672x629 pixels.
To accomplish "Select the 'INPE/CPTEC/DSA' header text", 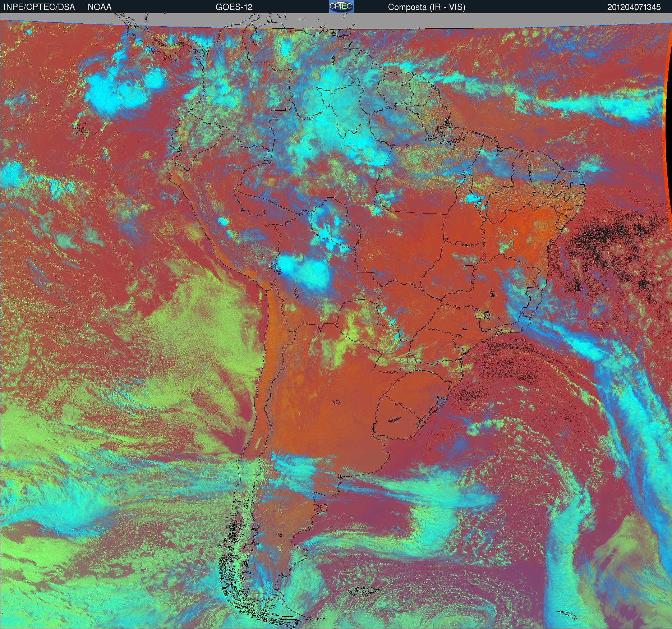I will 39,7.
